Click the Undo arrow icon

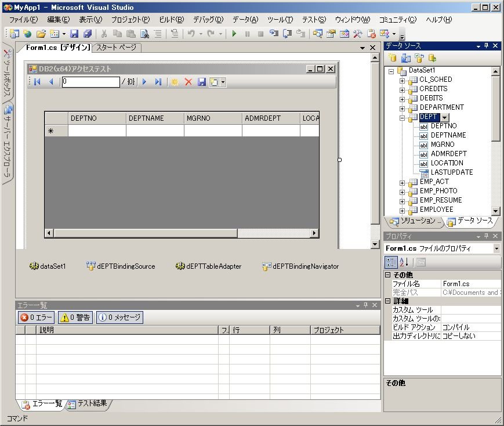click(191, 34)
